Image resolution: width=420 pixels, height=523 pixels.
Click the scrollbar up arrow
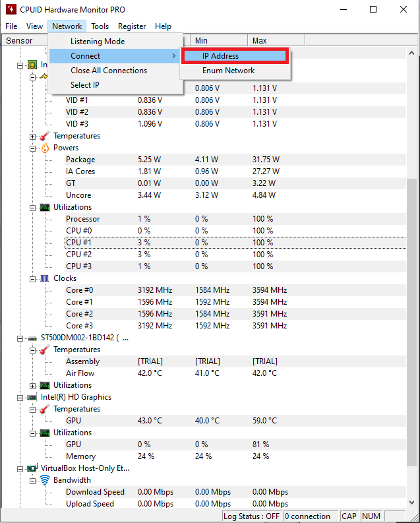click(x=412, y=53)
